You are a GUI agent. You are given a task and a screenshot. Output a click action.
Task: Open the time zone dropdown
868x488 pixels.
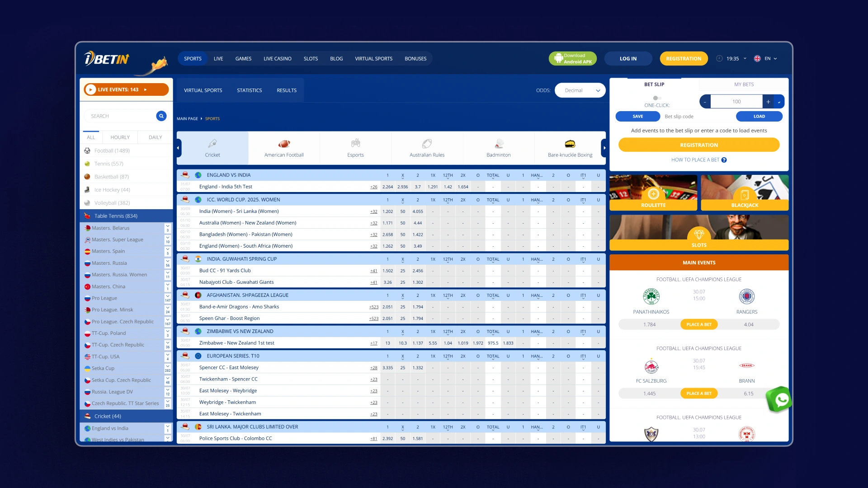point(745,59)
